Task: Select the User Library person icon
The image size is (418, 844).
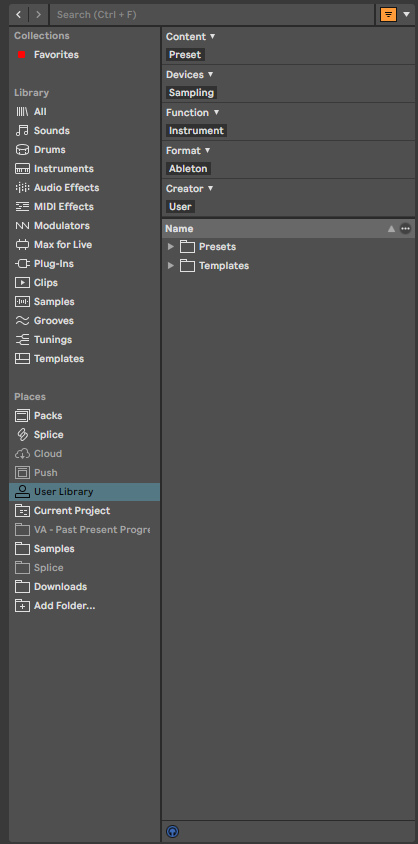Action: point(22,492)
